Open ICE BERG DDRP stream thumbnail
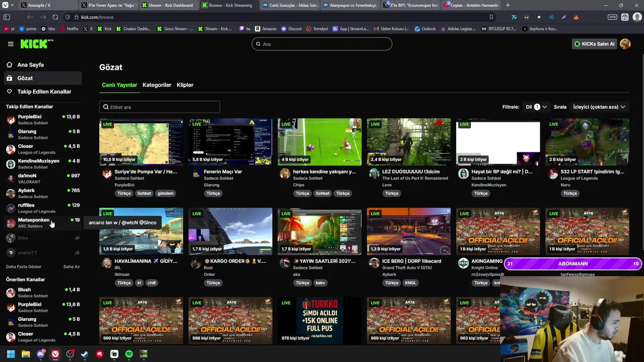 click(409, 231)
